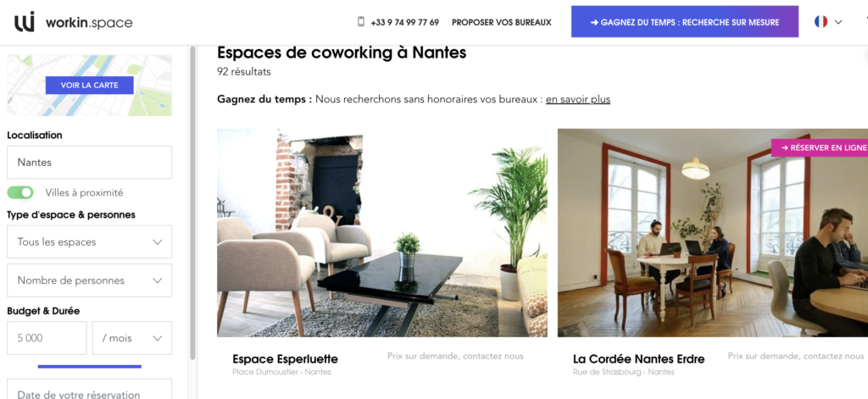Click Gagnez du temps recherche sur mesure button
The width and height of the screenshot is (868, 399).
[685, 21]
